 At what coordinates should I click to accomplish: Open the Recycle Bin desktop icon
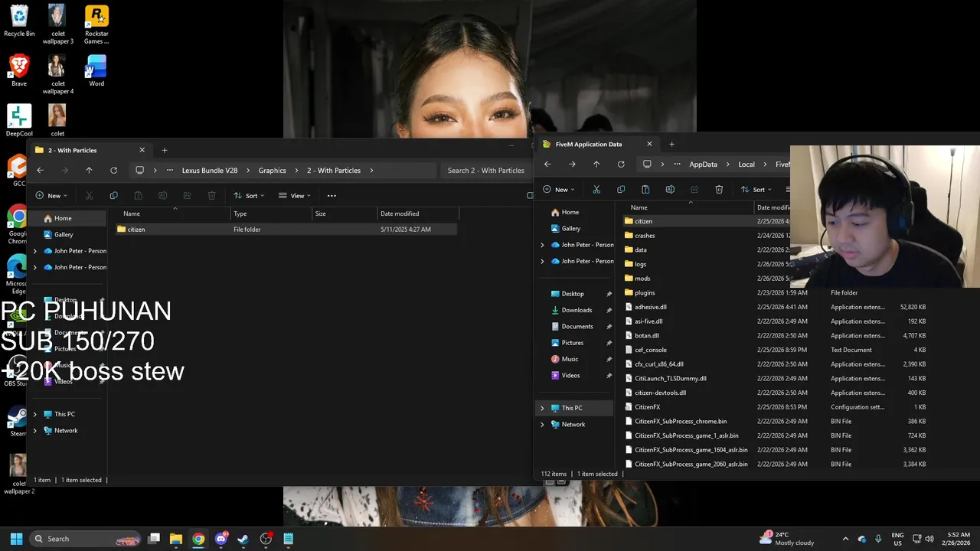coord(19,21)
